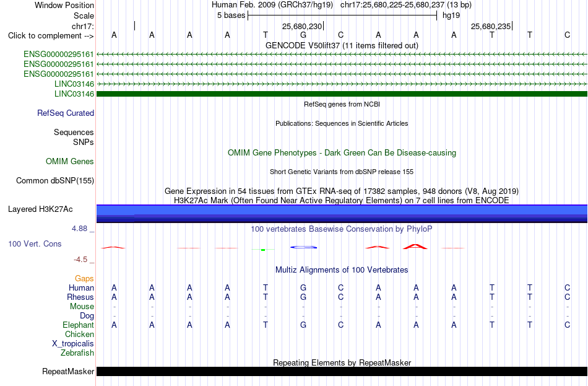The image size is (588, 386).
Task: Click the SNPs track label
Action: coord(84,142)
